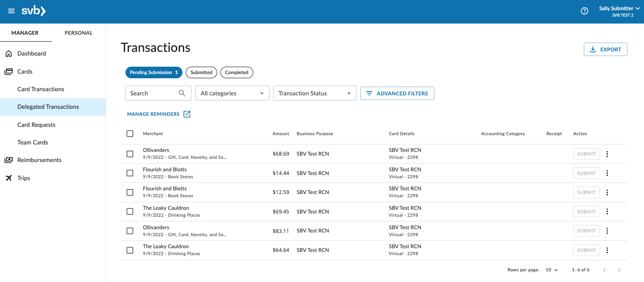Open Delegated Transactions in sidebar
644x282 pixels.
pos(53,107)
